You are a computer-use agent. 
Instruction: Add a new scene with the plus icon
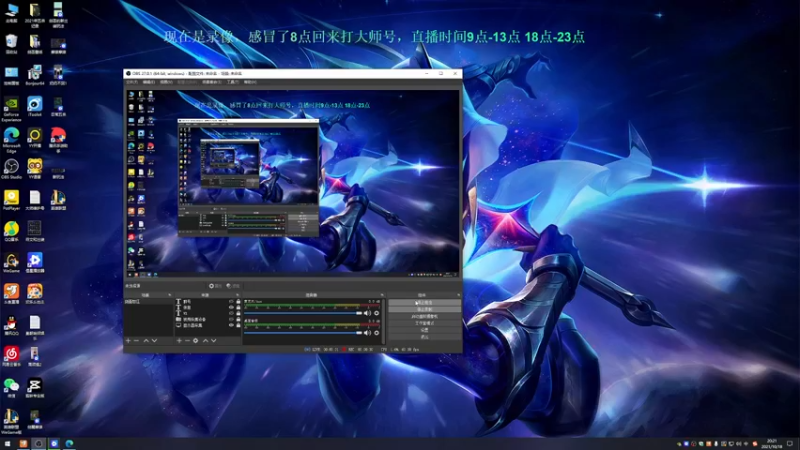pos(128,340)
